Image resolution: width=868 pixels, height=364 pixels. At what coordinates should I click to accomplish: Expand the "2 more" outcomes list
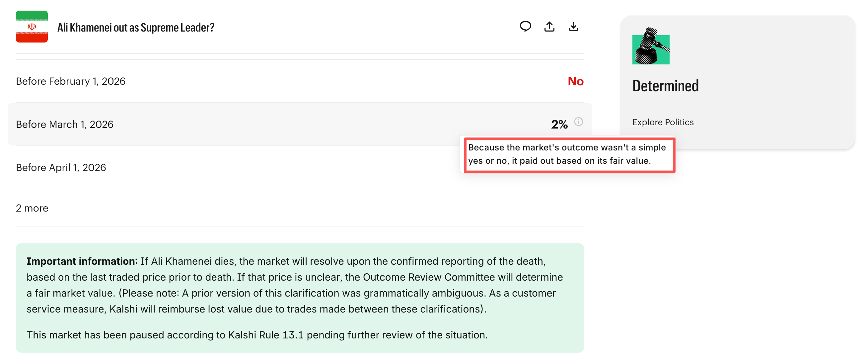pos(32,208)
